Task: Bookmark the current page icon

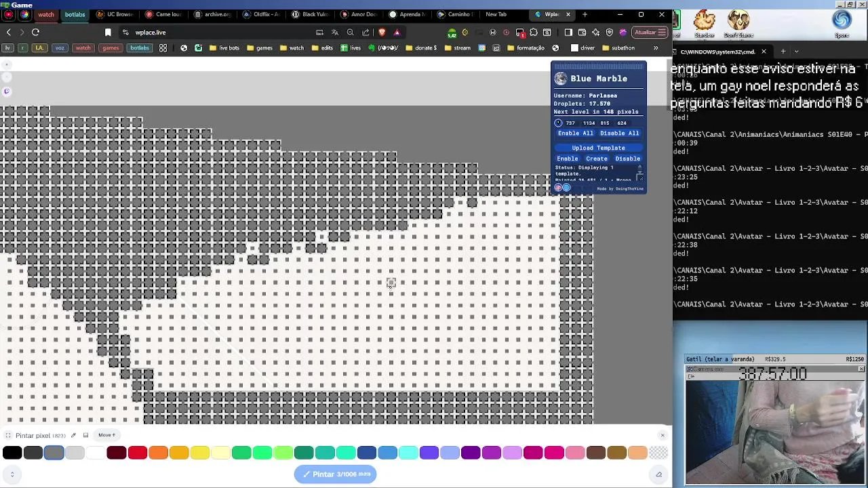Action: pos(108,32)
